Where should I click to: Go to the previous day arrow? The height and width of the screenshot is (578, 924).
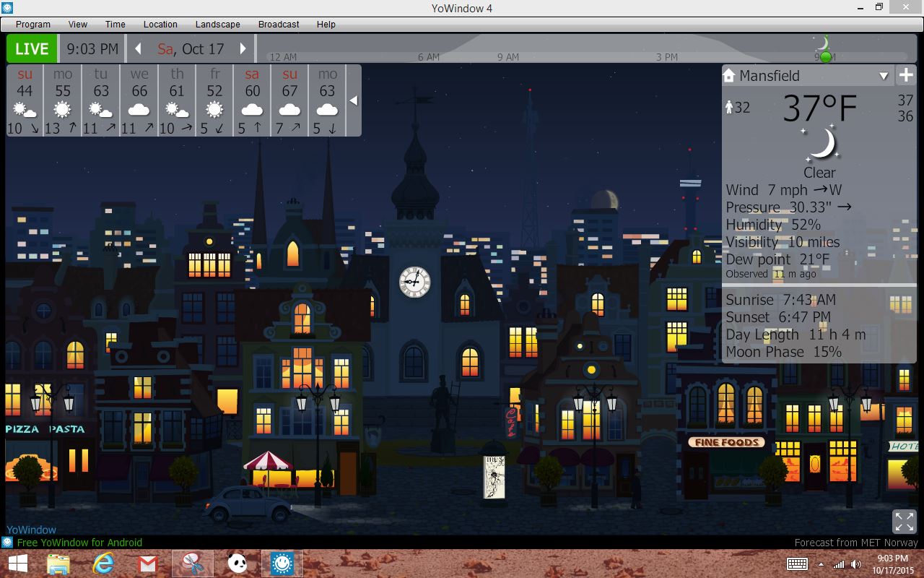point(138,49)
